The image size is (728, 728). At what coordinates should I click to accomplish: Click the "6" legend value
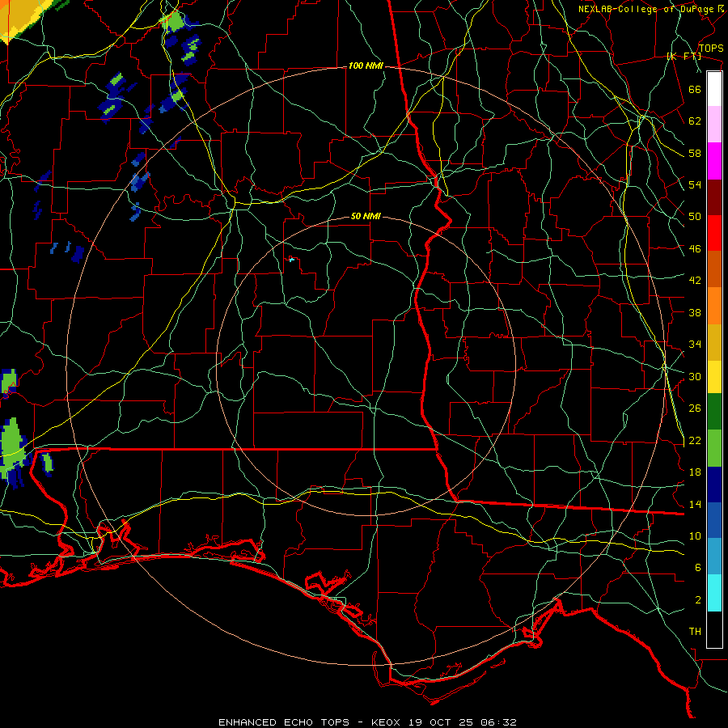[x=698, y=568]
